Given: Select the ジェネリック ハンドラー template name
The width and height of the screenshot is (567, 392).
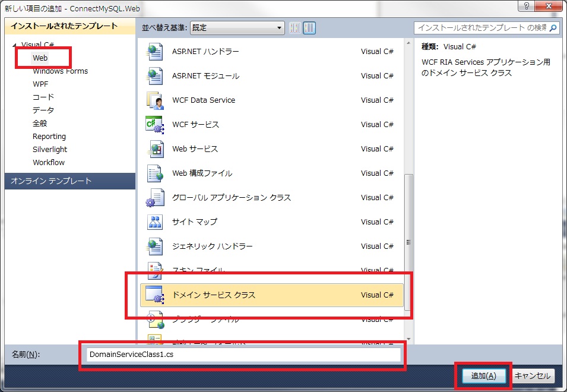Looking at the screenshot, I should (213, 246).
